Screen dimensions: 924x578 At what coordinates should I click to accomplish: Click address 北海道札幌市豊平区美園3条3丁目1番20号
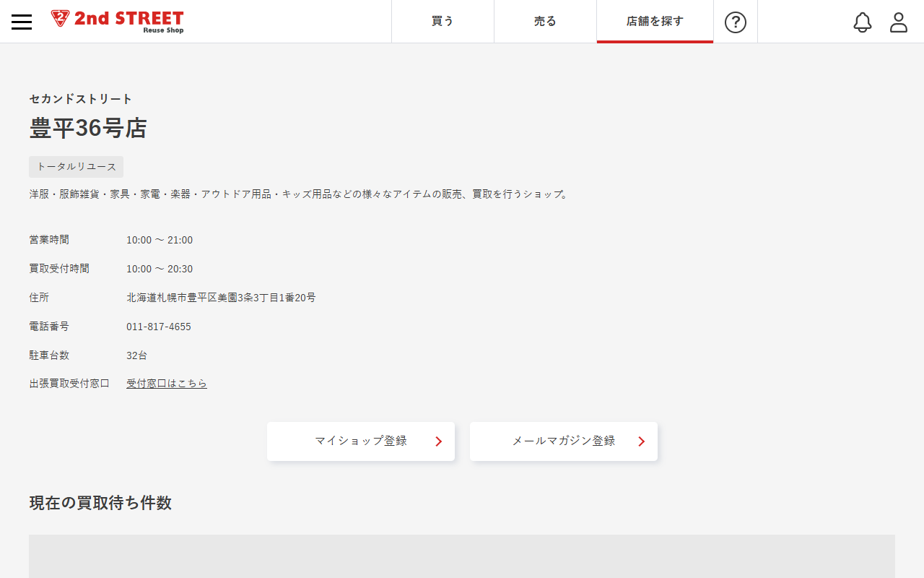221,298
